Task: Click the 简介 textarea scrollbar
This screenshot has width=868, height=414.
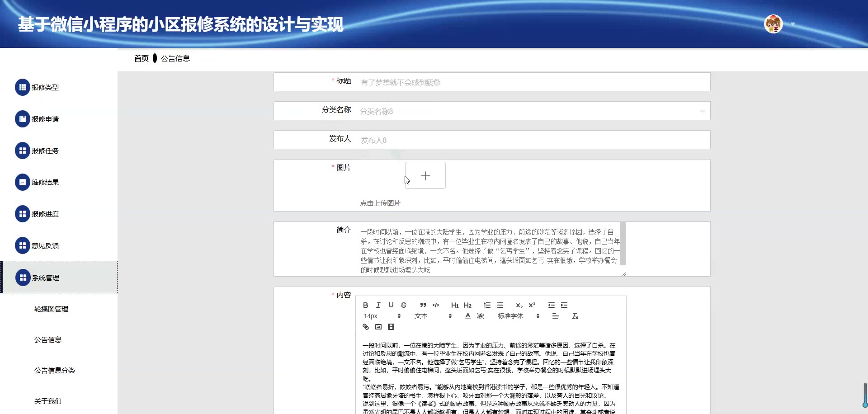Action: pos(623,244)
